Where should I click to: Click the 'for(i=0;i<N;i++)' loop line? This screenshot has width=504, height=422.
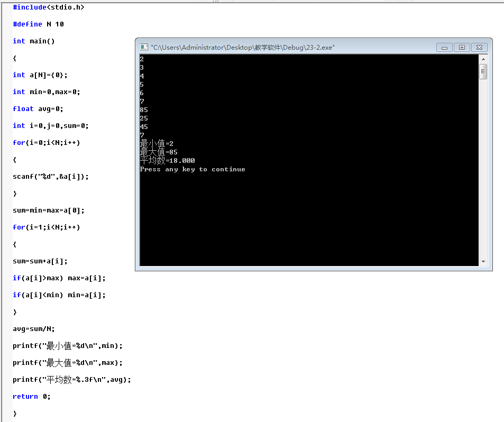pyautogui.click(x=47, y=143)
